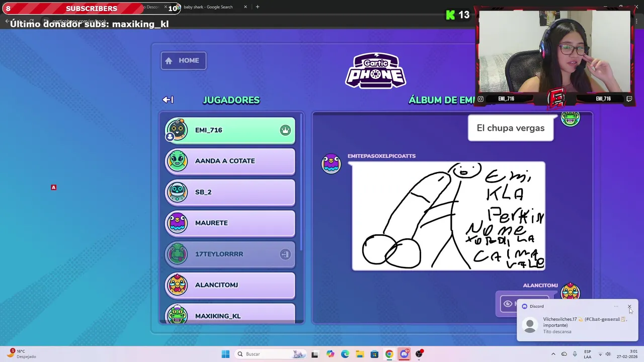The image size is (644, 362).
Task: Select player MAXIKING_KL
Action: [x=230, y=313]
